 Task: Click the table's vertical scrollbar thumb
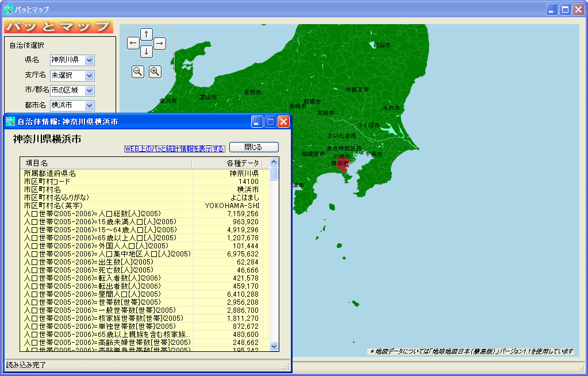point(274,174)
